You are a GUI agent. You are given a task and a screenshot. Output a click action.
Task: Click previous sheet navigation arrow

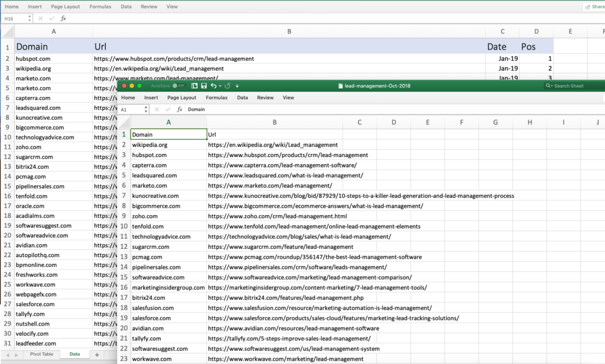pyautogui.click(x=8, y=355)
